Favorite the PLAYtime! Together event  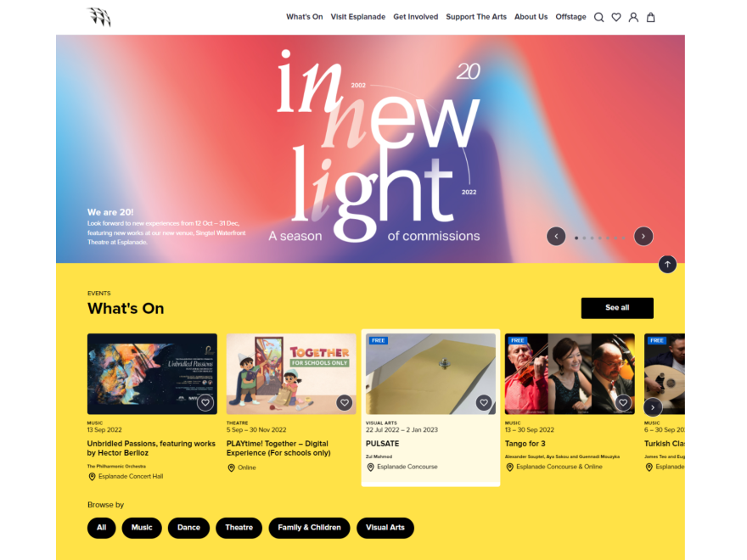coord(345,403)
